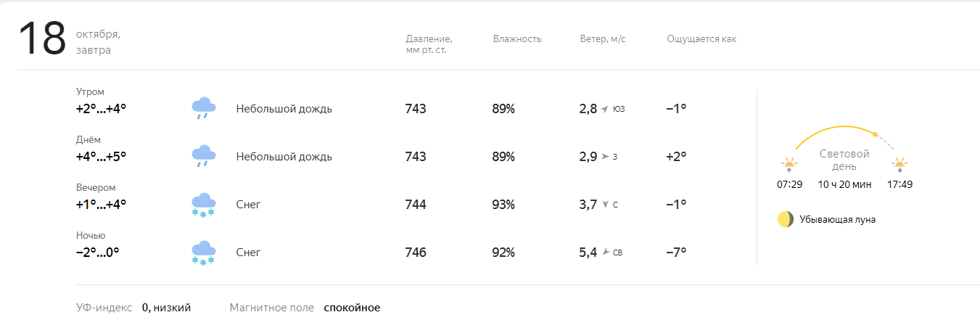Click the morning light rain cloud icon

pos(204,108)
